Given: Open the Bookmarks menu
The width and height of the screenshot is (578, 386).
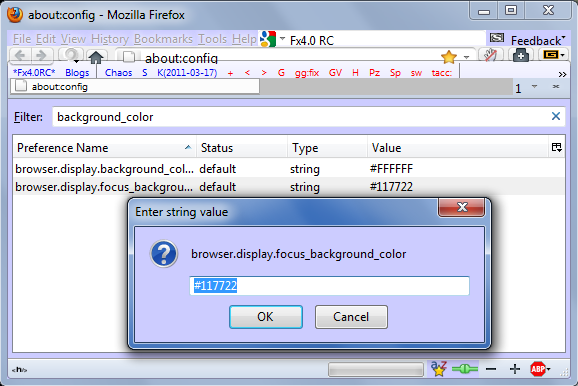Looking at the screenshot, I should [163, 39].
